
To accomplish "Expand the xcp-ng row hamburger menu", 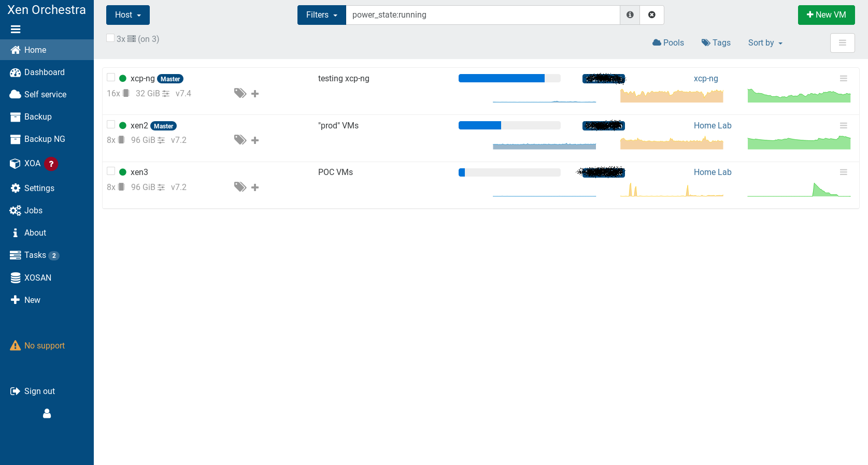I will 844,79.
